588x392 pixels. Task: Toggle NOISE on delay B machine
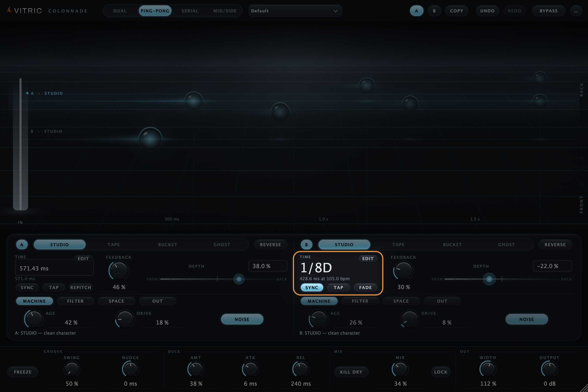click(x=526, y=319)
